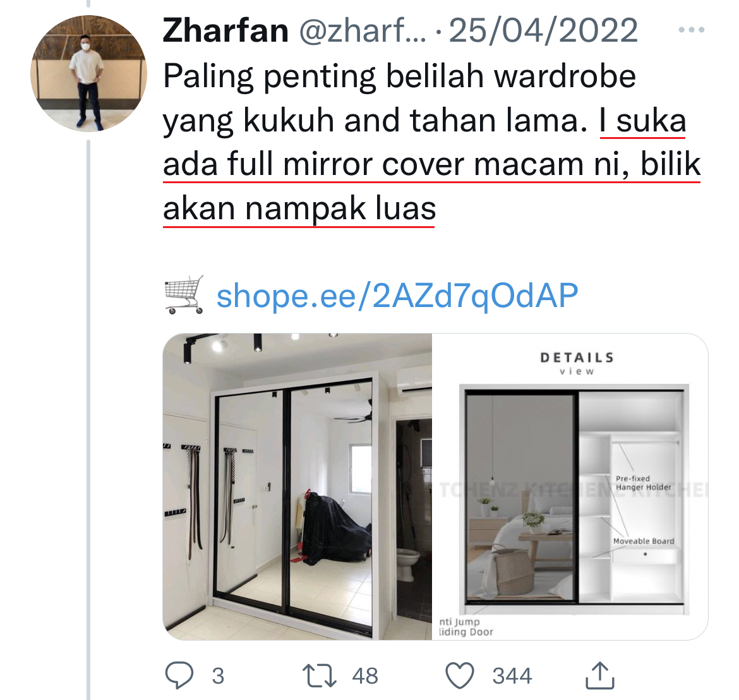The image size is (739, 700).
Task: Open the @zharf... username handle
Action: tap(363, 30)
